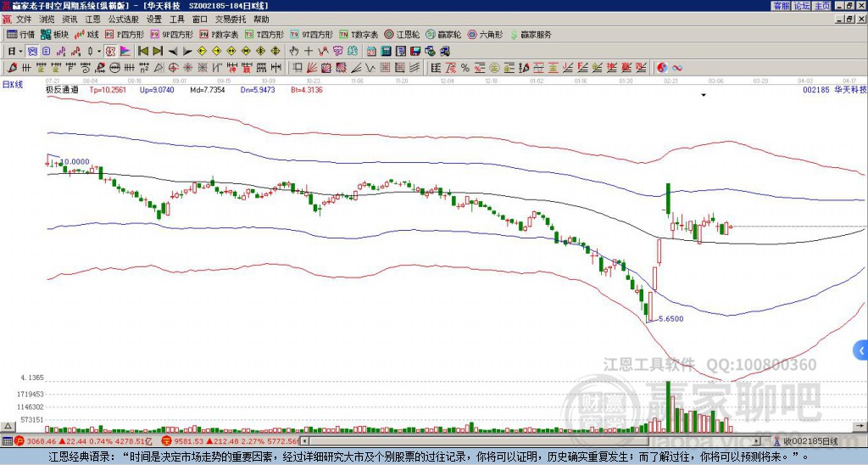Click the floppy disk save icon

pyautogui.click(x=415, y=52)
